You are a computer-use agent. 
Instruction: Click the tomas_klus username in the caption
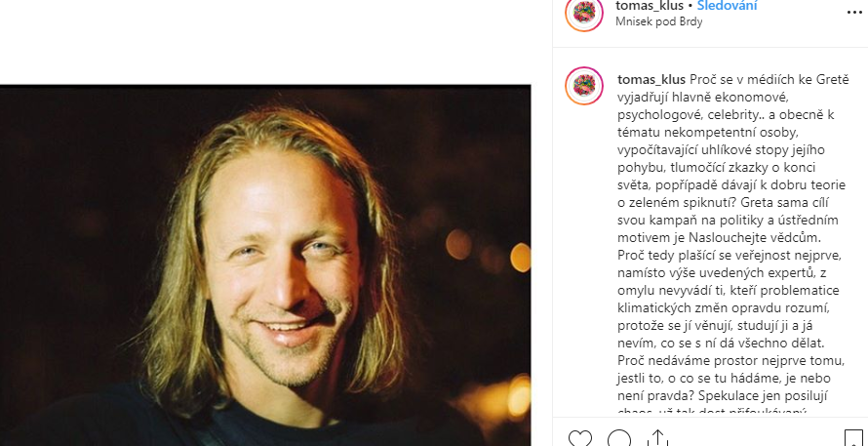(651, 78)
